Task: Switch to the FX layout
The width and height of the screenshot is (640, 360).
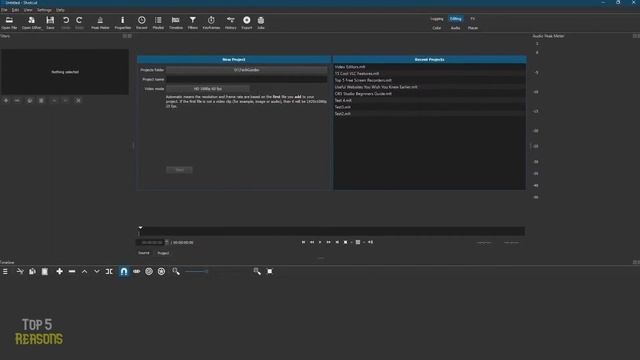Action: point(473,19)
